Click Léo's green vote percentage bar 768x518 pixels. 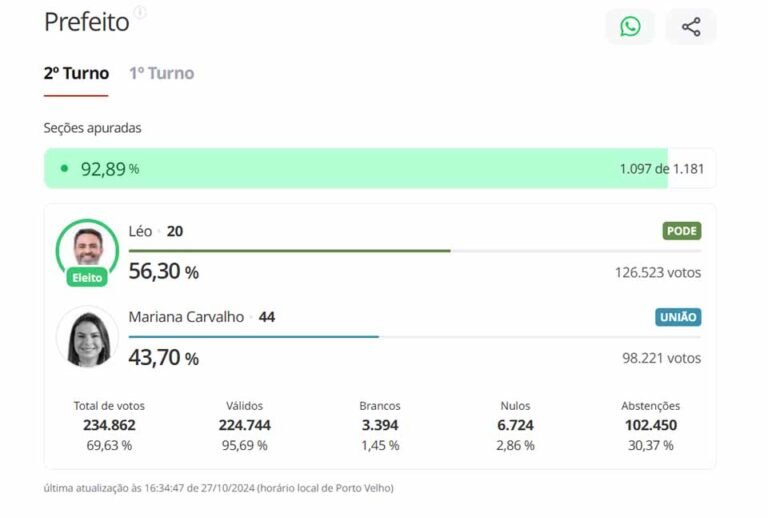coord(289,251)
